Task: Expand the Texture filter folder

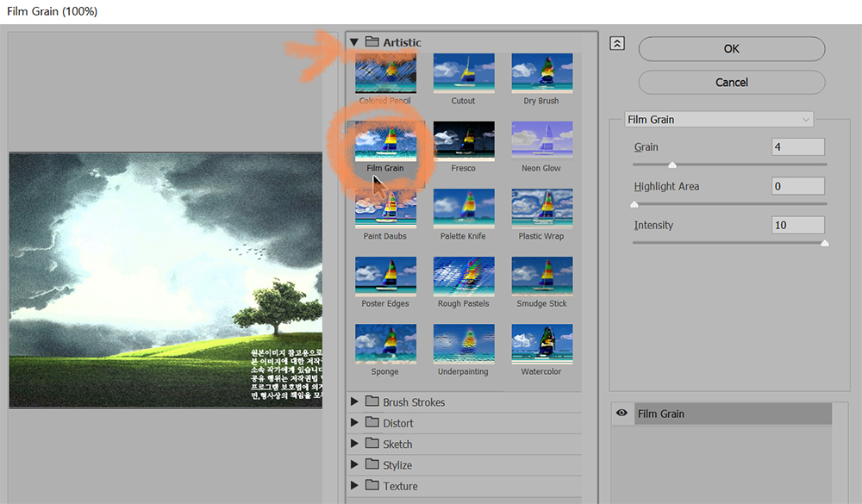Action: pyautogui.click(x=354, y=485)
